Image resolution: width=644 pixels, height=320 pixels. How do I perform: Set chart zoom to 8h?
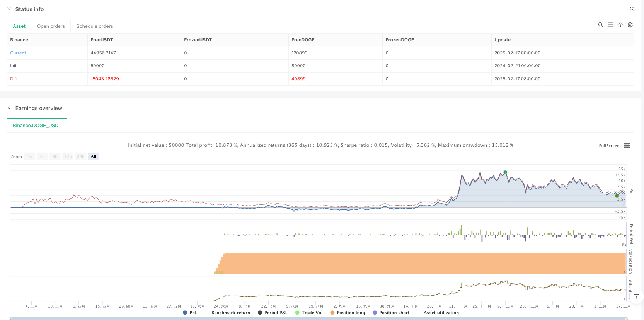(x=55, y=157)
